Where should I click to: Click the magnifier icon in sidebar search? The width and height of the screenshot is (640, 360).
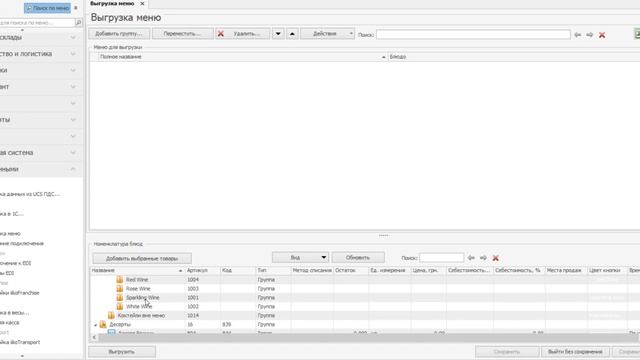click(79, 23)
